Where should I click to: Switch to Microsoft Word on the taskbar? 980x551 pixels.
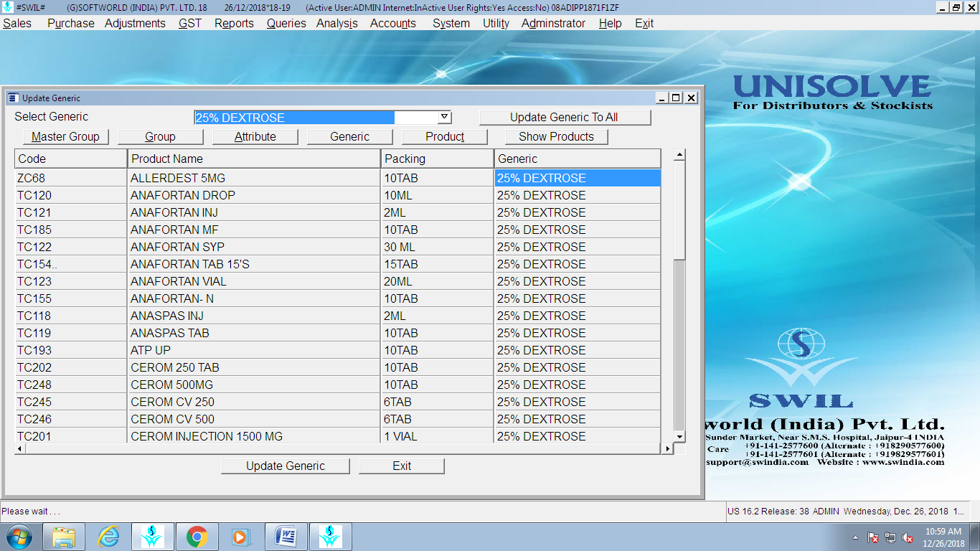coord(286,536)
